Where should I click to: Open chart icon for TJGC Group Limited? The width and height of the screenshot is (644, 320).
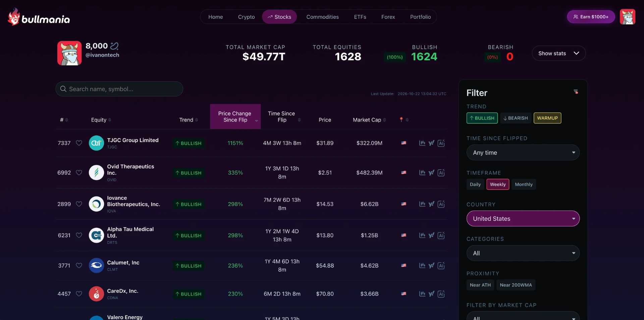click(x=422, y=143)
